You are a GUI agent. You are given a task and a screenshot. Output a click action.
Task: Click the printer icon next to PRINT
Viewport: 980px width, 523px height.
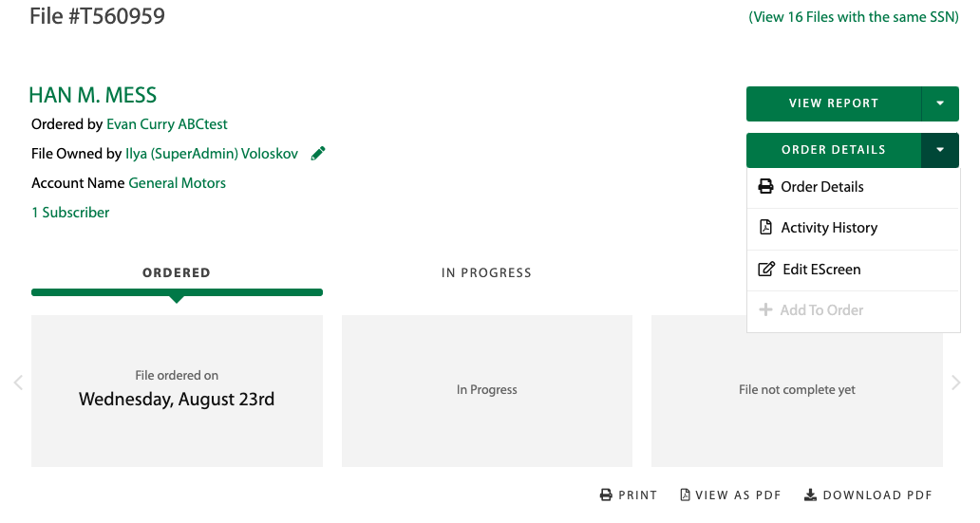click(606, 495)
